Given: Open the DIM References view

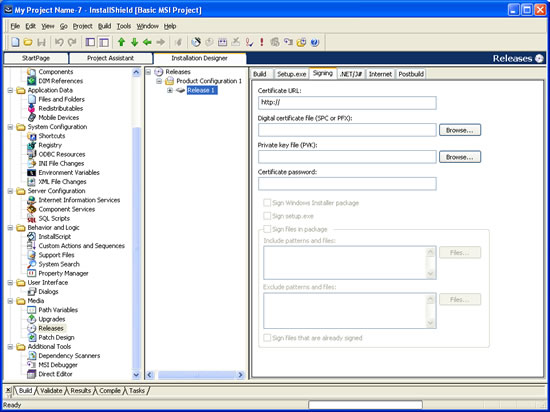Looking at the screenshot, I should pos(60,81).
